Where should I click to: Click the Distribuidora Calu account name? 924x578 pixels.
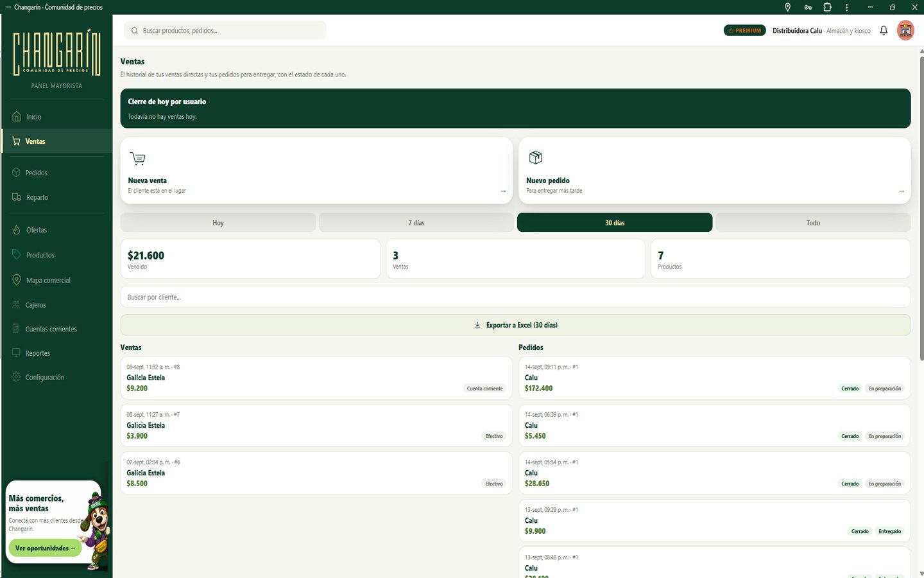tap(797, 30)
